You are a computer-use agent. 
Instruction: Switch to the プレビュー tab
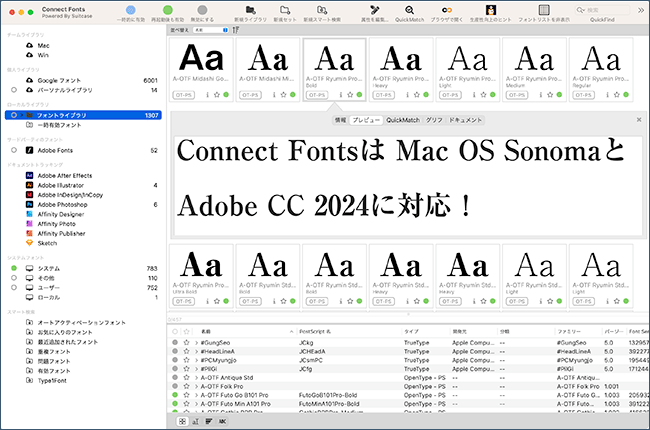366,120
